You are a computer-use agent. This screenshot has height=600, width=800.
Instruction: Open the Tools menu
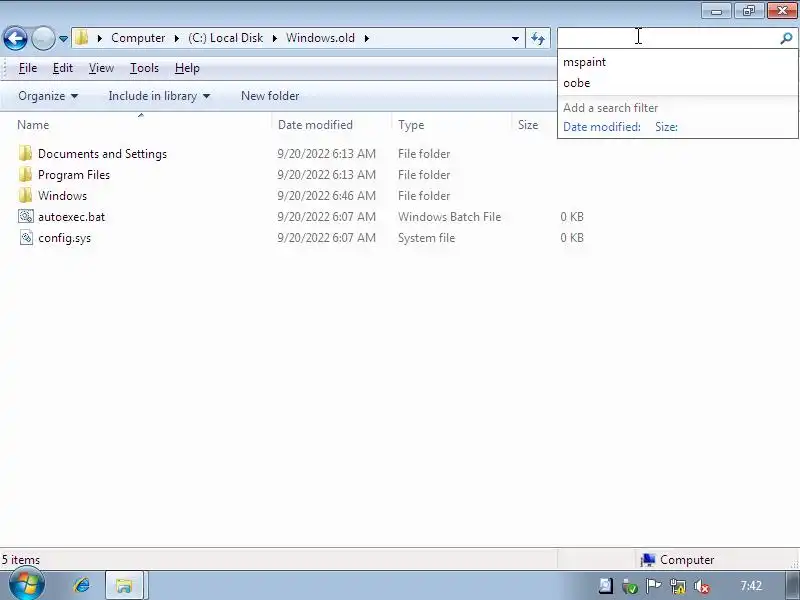144,68
